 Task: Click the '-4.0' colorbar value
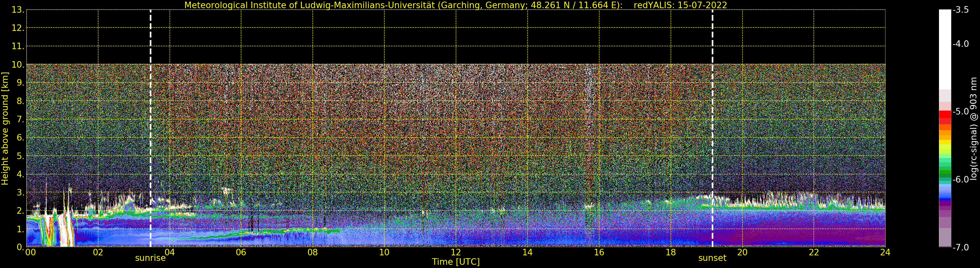pos(960,44)
